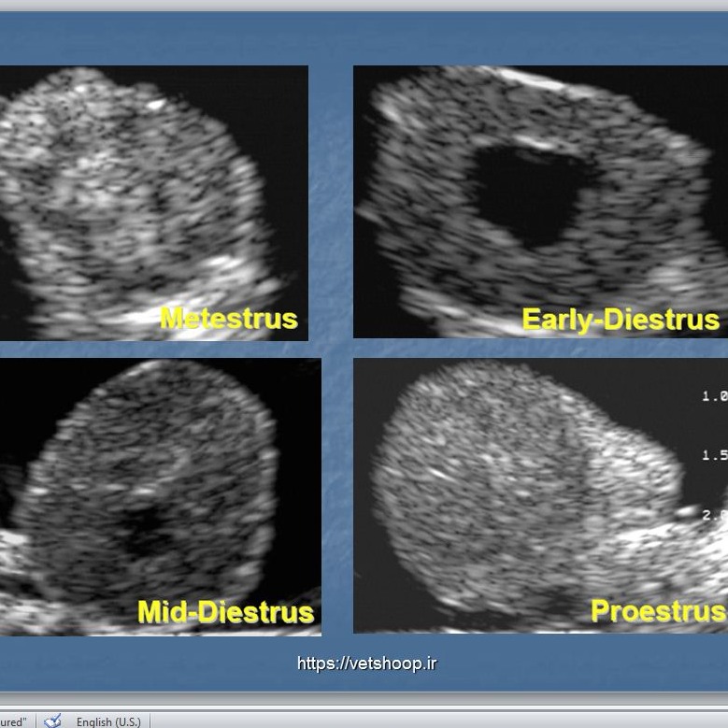728x728 pixels.
Task: Click the yellow Metestrus label
Action: 228,319
